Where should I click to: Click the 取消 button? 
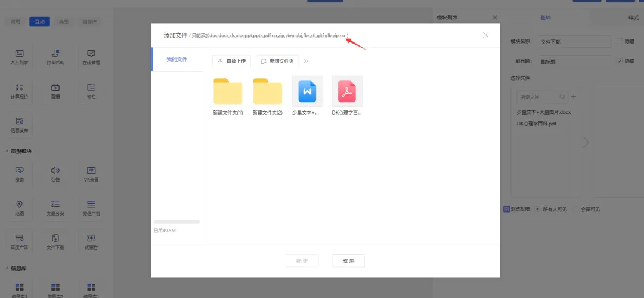click(348, 261)
